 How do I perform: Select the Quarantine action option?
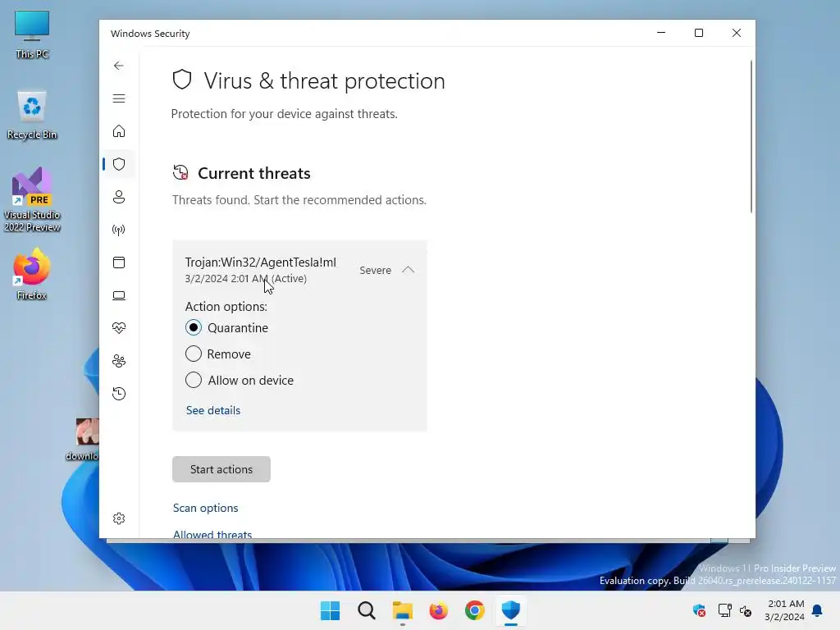pos(194,327)
